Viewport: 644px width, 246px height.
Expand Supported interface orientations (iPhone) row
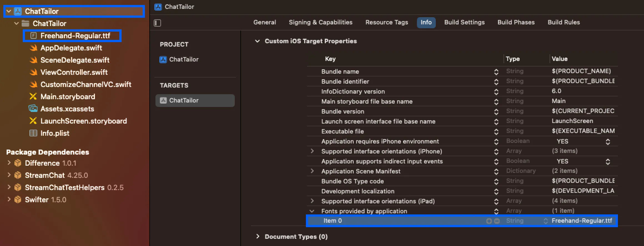(x=312, y=151)
